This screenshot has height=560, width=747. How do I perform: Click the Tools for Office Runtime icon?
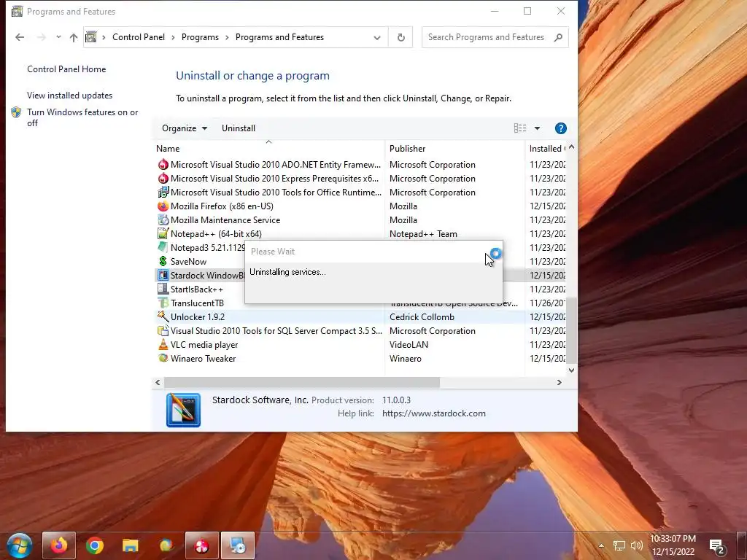point(163,192)
